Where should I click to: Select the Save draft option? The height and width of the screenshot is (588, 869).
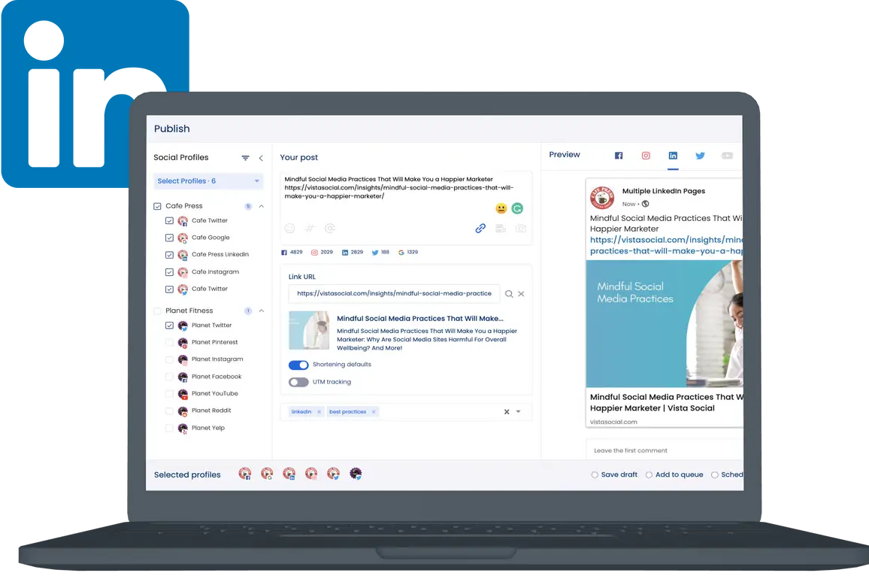(595, 475)
